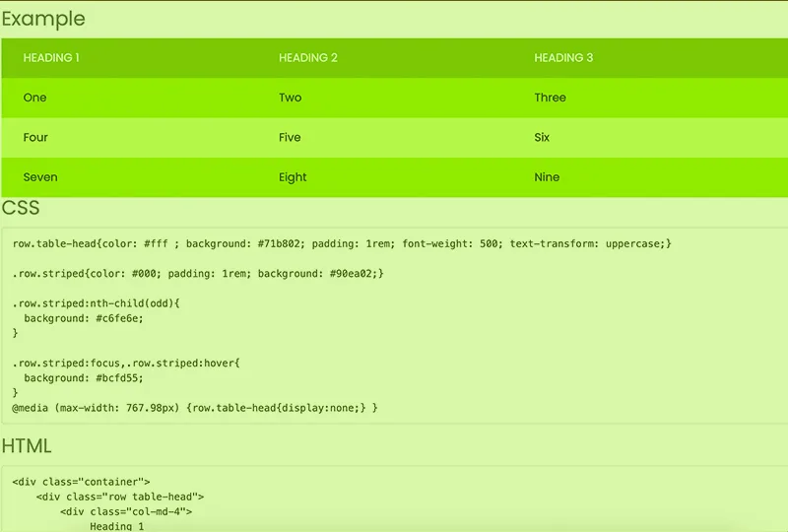Click the '<div class="col-md-4">' line

click(126, 512)
